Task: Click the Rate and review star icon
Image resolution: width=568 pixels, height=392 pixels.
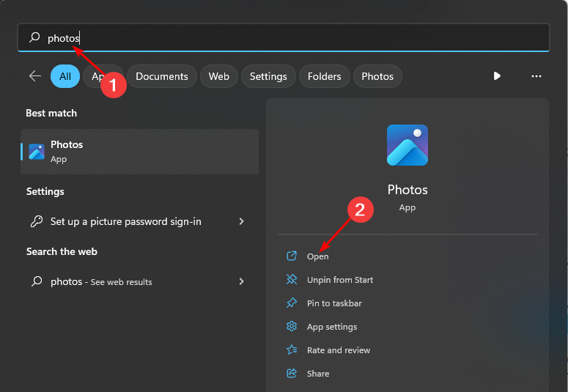Action: point(292,350)
